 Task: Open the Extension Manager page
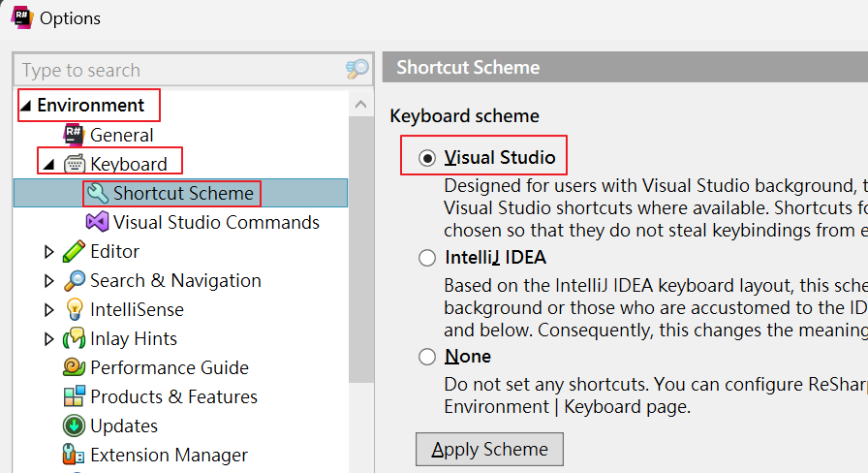(x=169, y=455)
